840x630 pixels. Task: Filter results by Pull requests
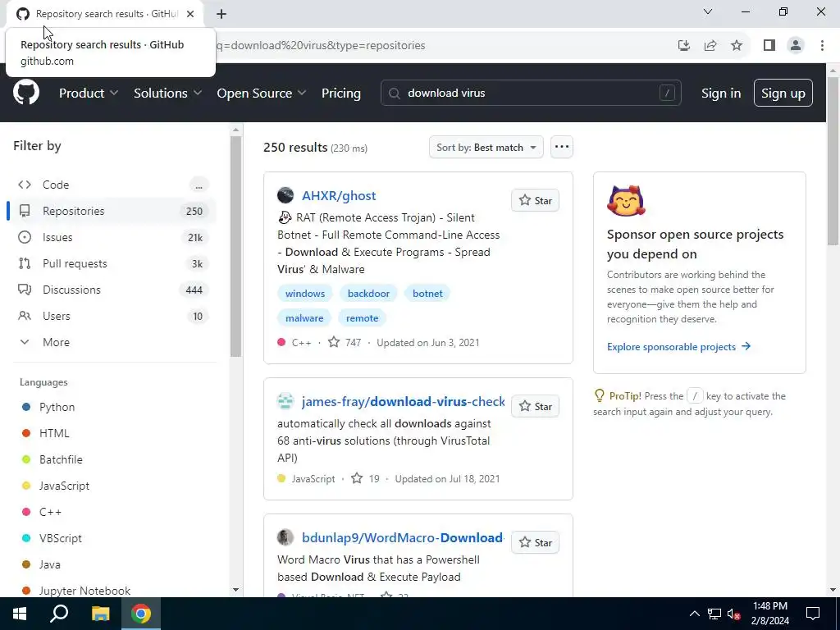[113, 263]
